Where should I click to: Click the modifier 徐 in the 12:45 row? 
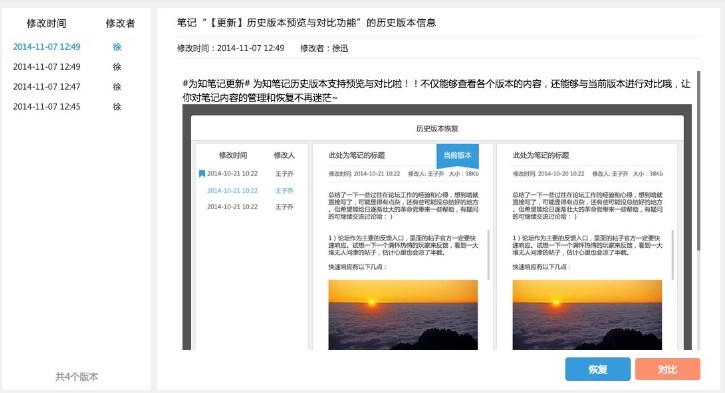117,106
